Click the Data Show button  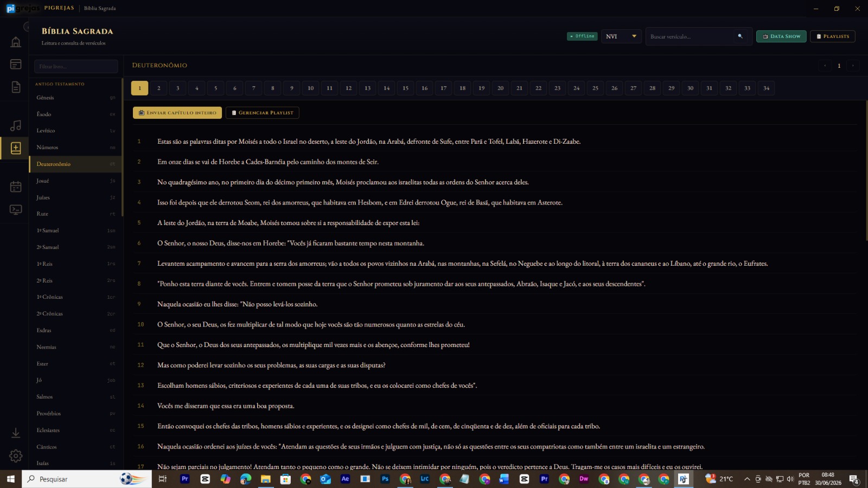(x=781, y=36)
